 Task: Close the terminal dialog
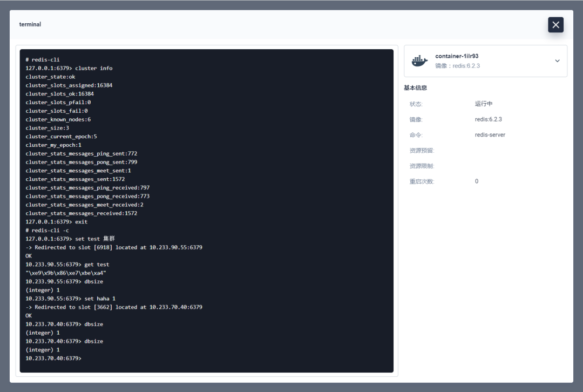tap(555, 25)
